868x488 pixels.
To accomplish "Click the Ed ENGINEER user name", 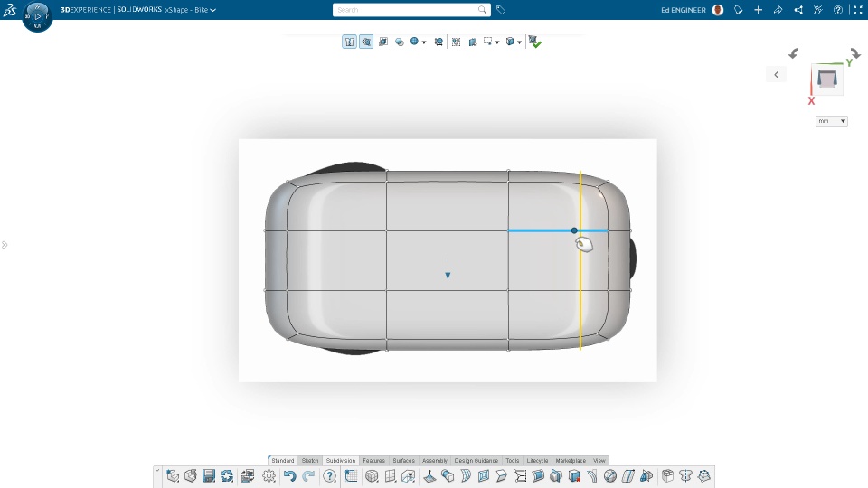I will (x=684, y=10).
